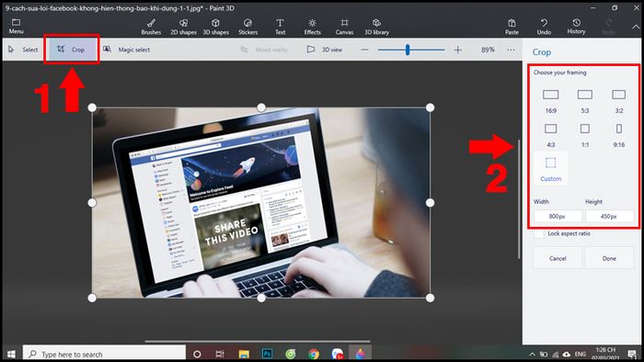Open the 2D shapes panel
Image resolution: width=644 pixels, height=362 pixels.
183,27
